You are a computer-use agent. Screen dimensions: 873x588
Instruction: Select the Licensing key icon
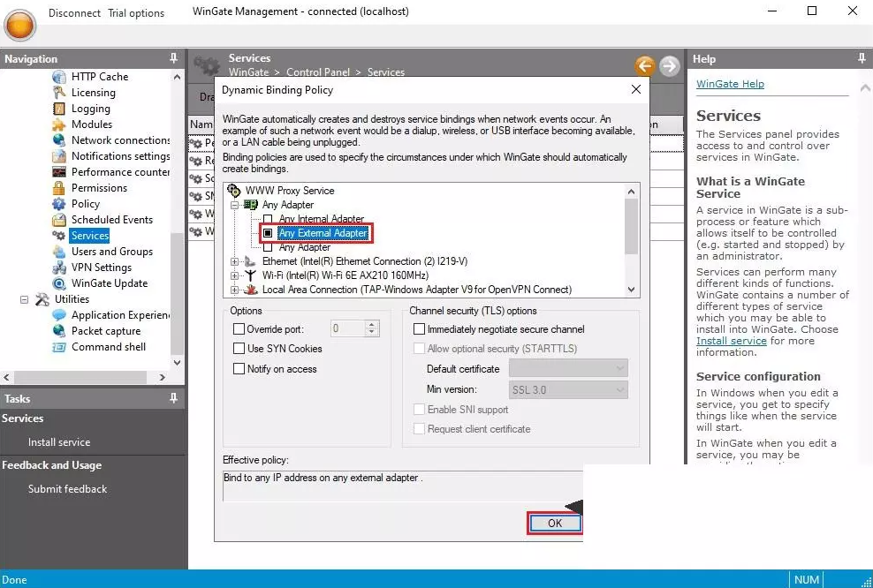tap(59, 93)
